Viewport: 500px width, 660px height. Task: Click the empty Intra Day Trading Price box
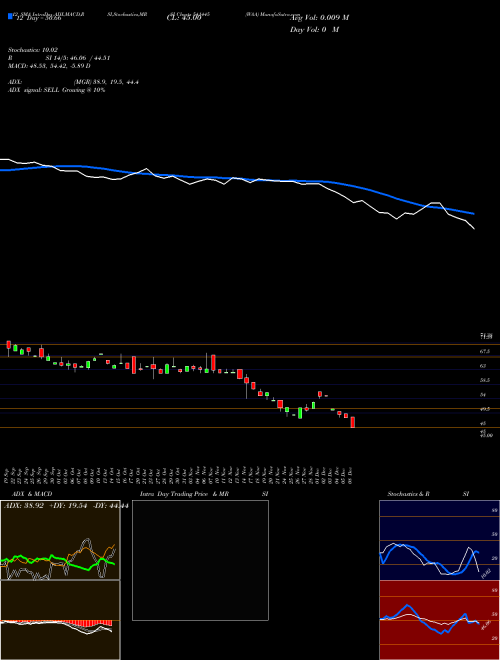[x=200, y=560]
